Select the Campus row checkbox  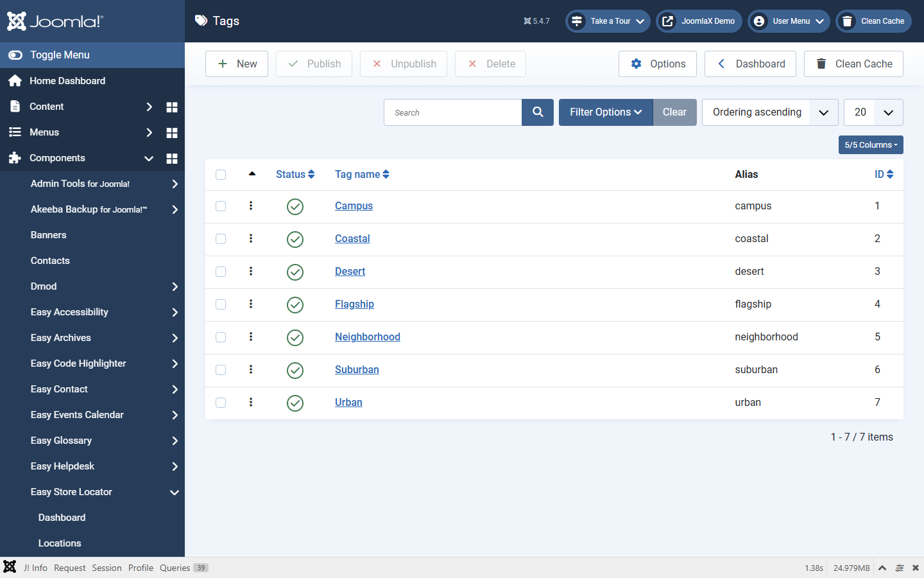pos(221,206)
